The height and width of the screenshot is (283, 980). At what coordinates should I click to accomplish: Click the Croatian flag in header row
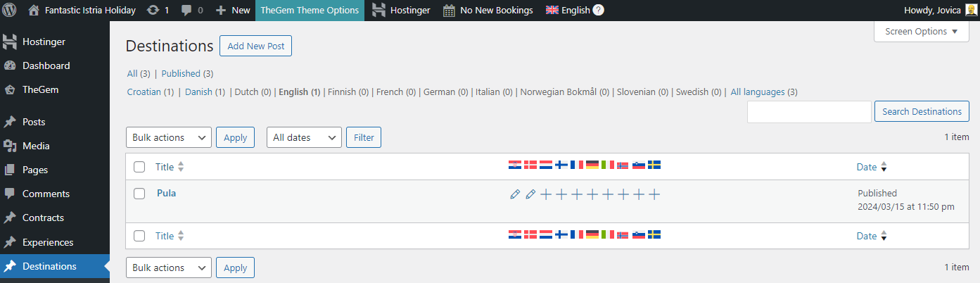tap(515, 165)
